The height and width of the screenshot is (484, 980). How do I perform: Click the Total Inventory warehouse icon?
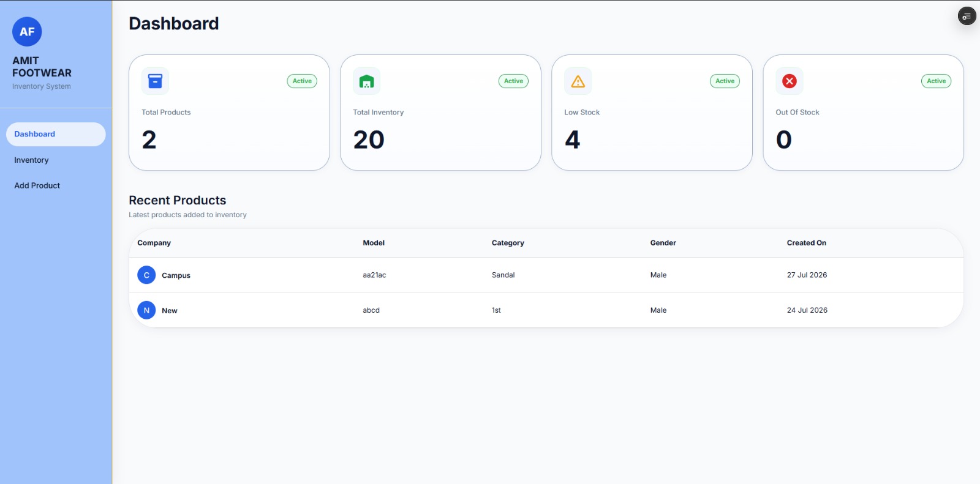click(366, 81)
